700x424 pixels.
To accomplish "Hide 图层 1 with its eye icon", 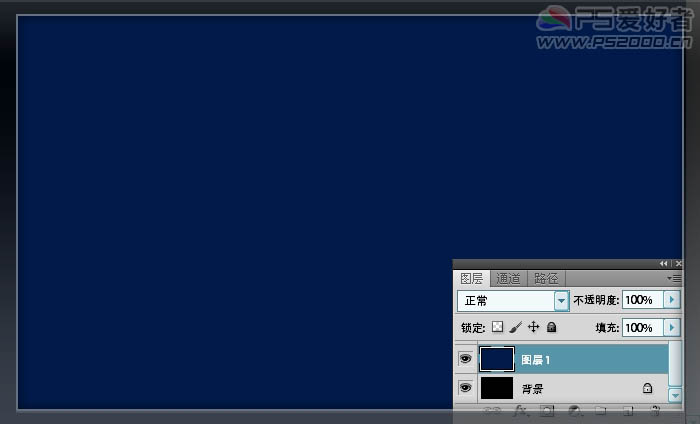I will [465, 359].
